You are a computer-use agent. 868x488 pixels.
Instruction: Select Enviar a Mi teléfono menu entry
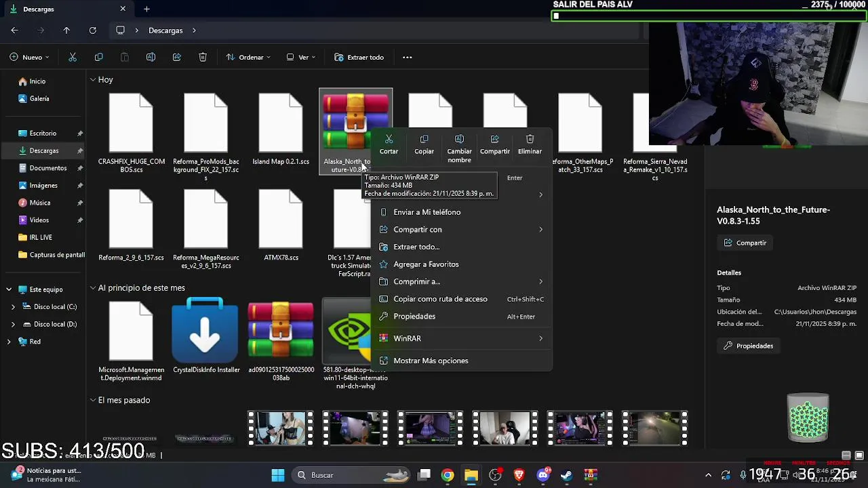462,212
